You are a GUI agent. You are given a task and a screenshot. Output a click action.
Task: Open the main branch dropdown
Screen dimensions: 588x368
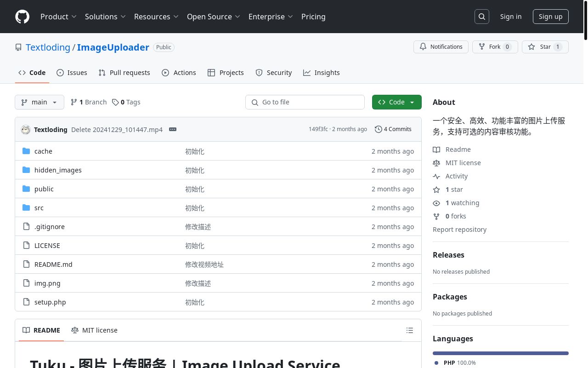click(x=40, y=102)
